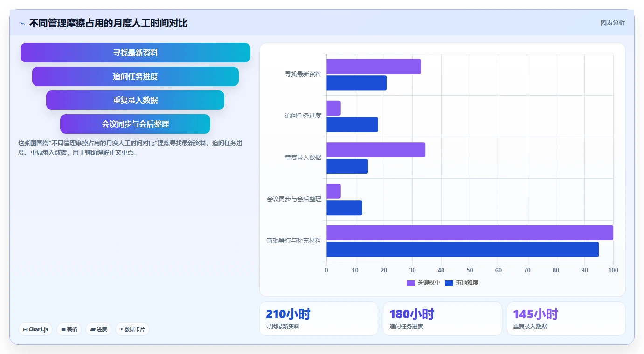Select the 寻找最新资料 funnel bar
Viewport: 644px width, 354px height.
[x=135, y=53]
